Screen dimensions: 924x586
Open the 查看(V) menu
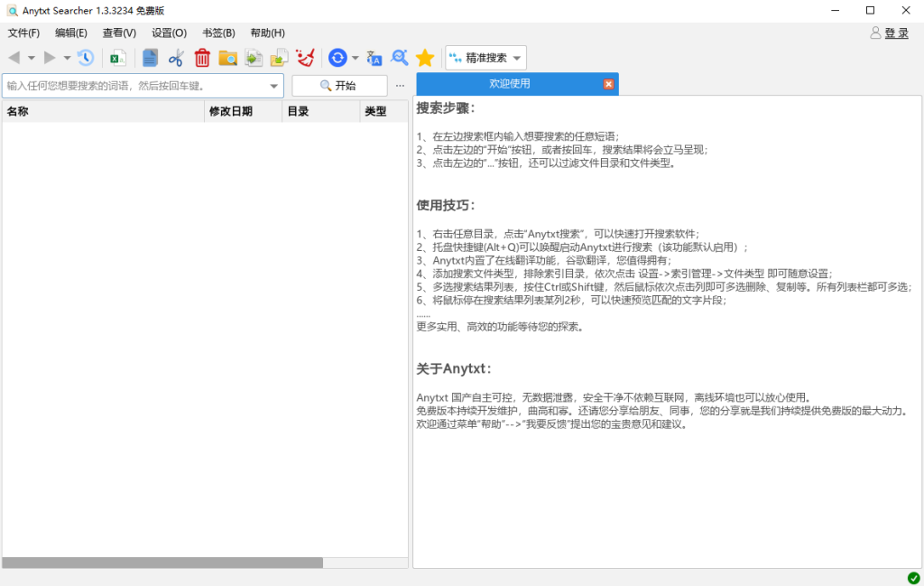tap(119, 33)
